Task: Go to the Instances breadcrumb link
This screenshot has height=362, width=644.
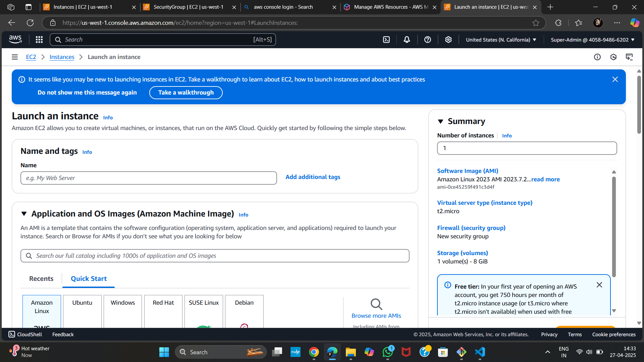Action: tap(62, 57)
